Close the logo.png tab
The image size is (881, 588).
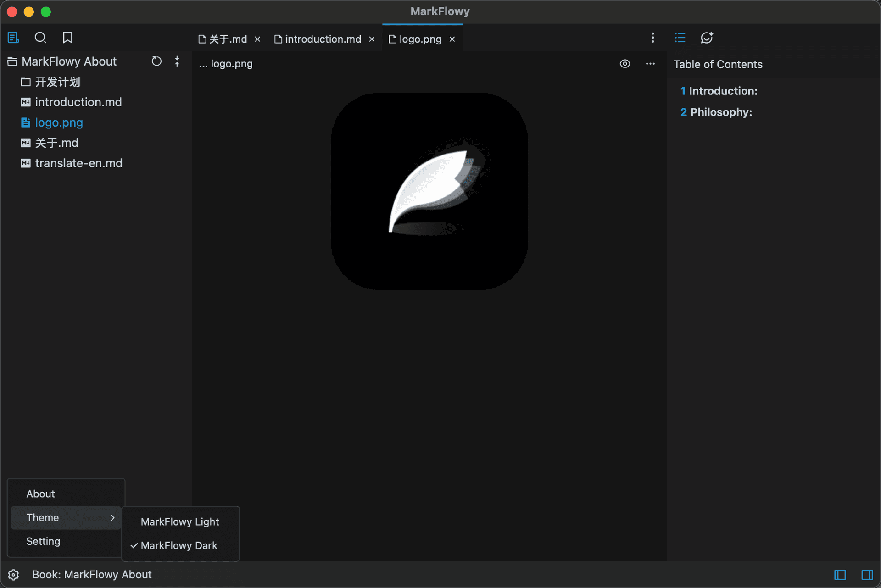click(x=452, y=39)
